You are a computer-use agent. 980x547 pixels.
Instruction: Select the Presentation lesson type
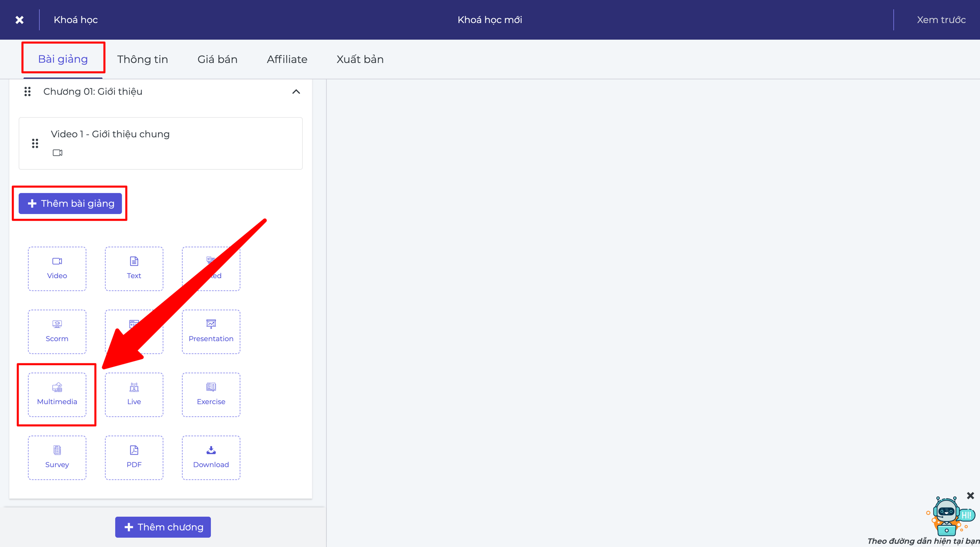tap(211, 331)
